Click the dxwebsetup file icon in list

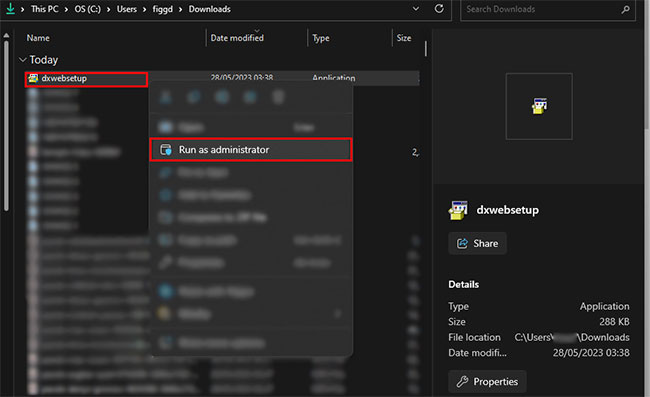[33, 78]
